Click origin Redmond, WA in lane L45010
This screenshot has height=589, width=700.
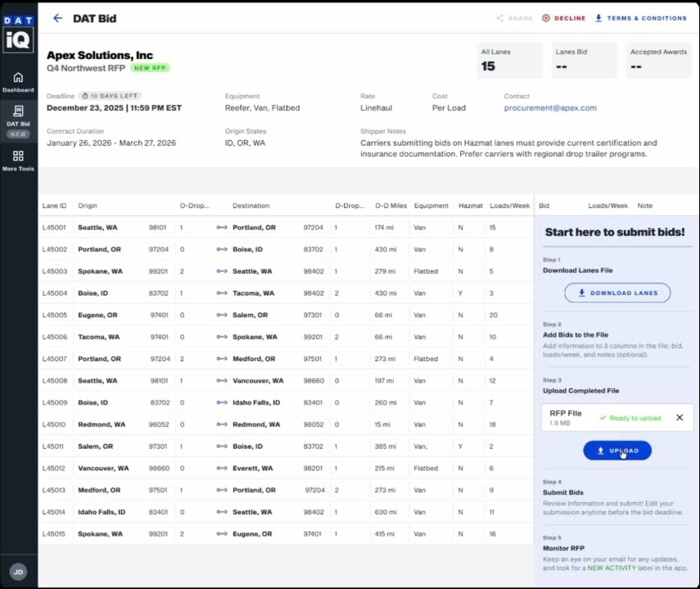click(102, 424)
